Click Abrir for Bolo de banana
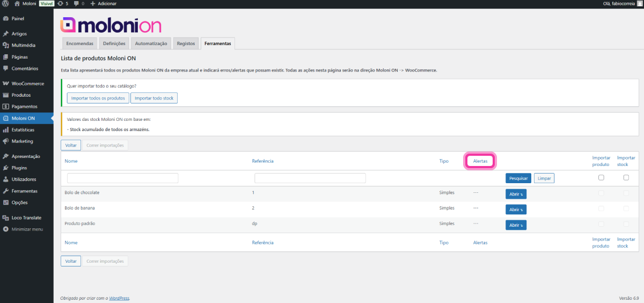 (516, 210)
